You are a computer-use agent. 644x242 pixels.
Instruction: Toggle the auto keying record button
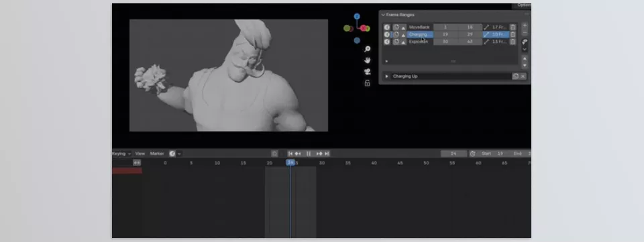172,154
